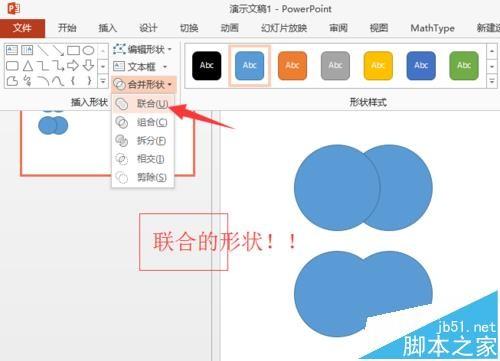
Task: Switch to the 幻灯片放映 (Slide Show) tab
Action: tap(284, 28)
